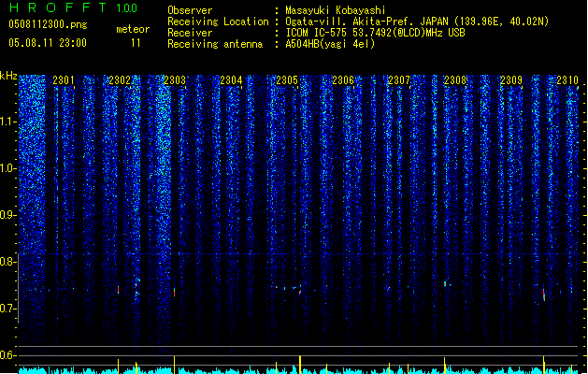This screenshot has width=588, height=374.
Task: Click the 0.8 kHz axis label
Action: (x=8, y=262)
